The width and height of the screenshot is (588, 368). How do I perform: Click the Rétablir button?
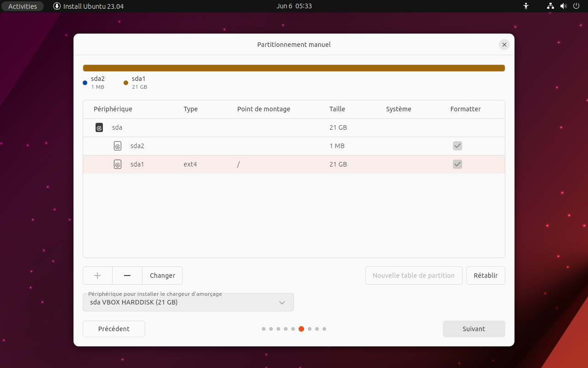(x=486, y=276)
